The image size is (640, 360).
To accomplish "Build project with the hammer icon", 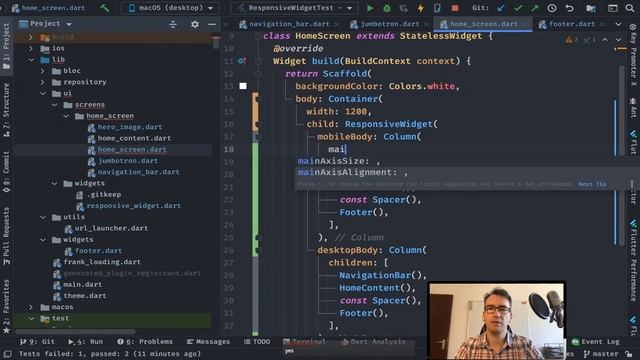I will (x=104, y=8).
